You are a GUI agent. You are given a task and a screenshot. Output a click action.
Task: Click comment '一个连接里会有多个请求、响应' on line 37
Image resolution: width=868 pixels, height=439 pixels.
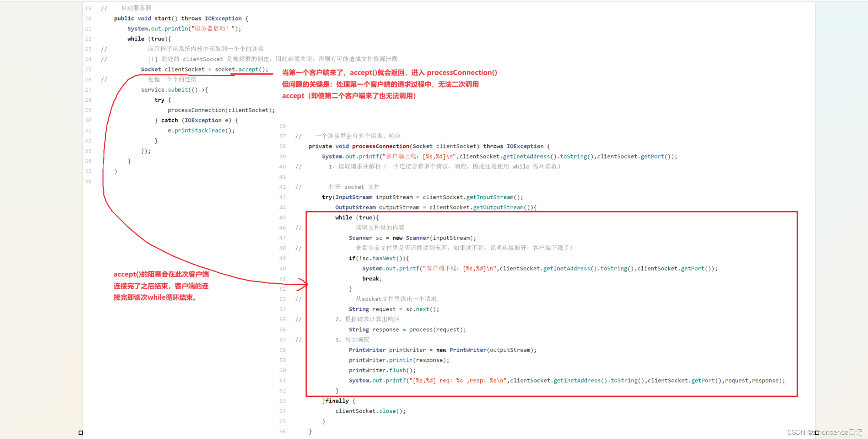358,136
